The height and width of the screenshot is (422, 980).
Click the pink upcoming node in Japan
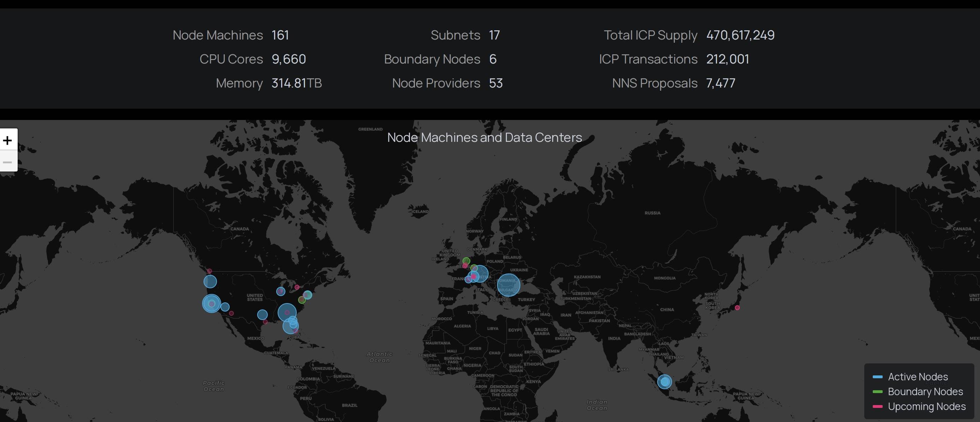[737, 307]
